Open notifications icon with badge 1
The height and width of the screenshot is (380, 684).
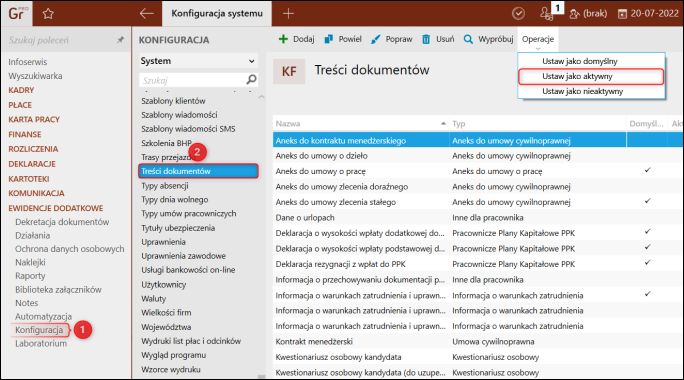tap(547, 14)
